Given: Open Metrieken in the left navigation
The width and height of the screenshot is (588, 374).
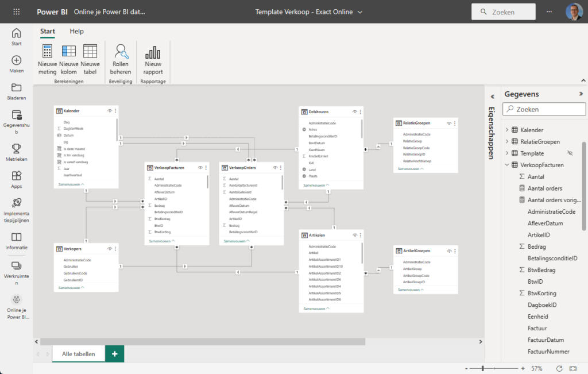Looking at the screenshot, I should pyautogui.click(x=16, y=152).
